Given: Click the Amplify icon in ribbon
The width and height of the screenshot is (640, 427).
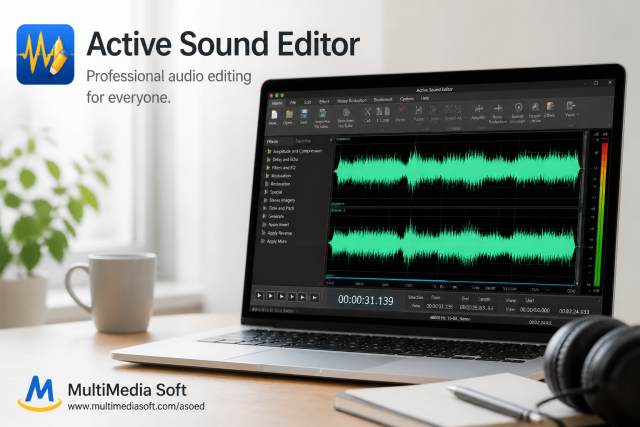Looking at the screenshot, I should pos(478,109).
